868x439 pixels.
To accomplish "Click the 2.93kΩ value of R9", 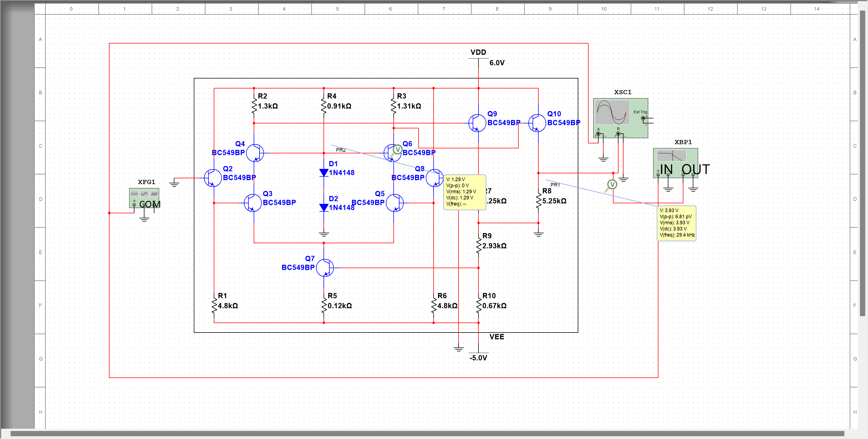I will click(x=494, y=246).
